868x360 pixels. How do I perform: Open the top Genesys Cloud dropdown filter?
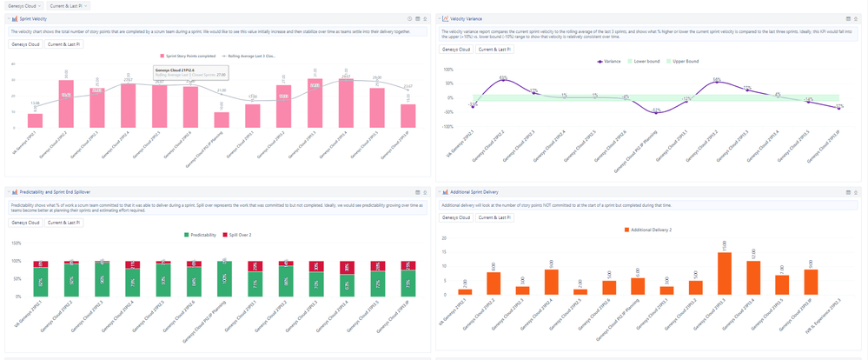(23, 5)
